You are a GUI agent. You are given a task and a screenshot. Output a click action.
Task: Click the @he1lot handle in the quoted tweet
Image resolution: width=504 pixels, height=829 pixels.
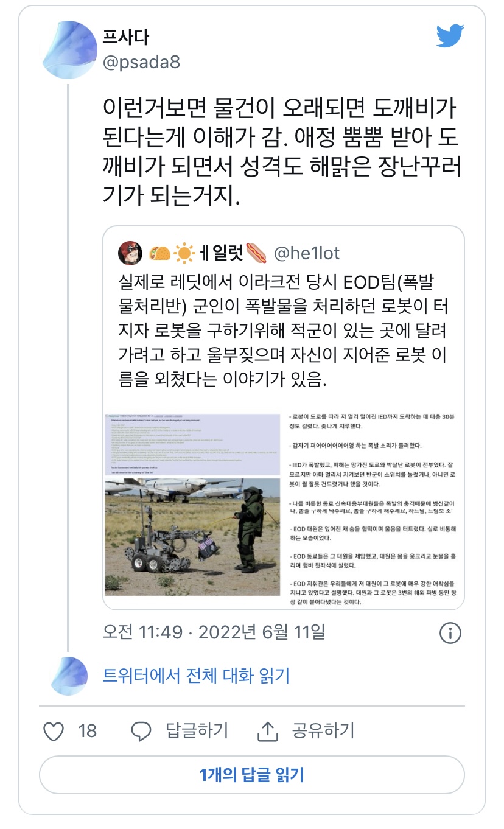306,253
